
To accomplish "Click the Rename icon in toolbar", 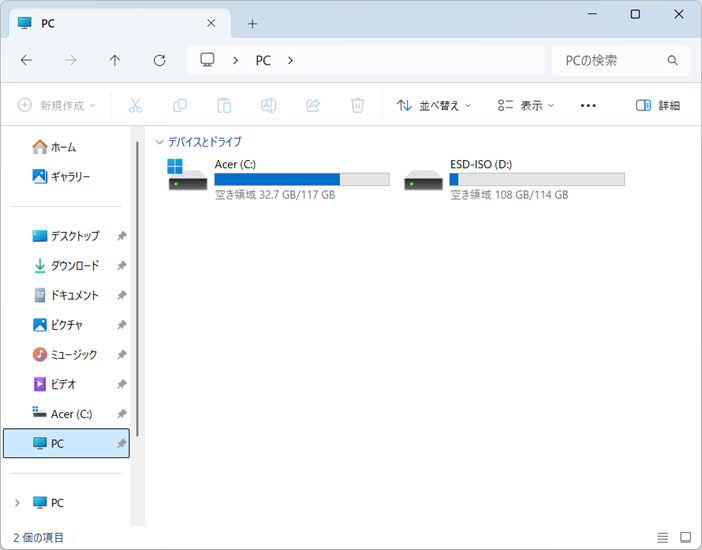I will click(x=268, y=105).
